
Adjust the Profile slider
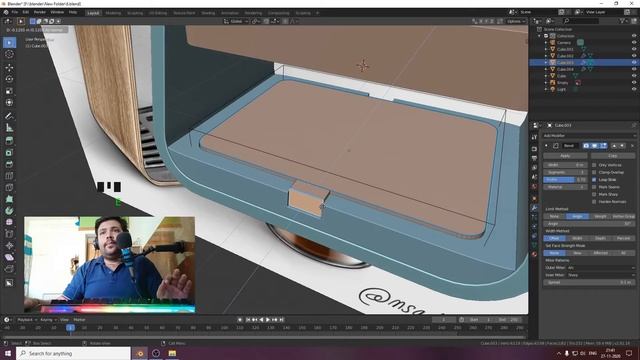(x=565, y=180)
